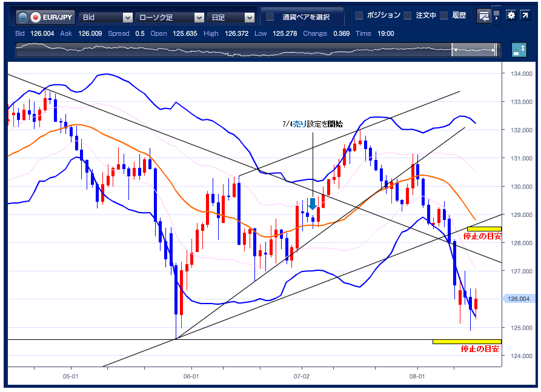Expand the list menu arrow icon
The height and width of the screenshot is (392, 541).
(x=497, y=15)
